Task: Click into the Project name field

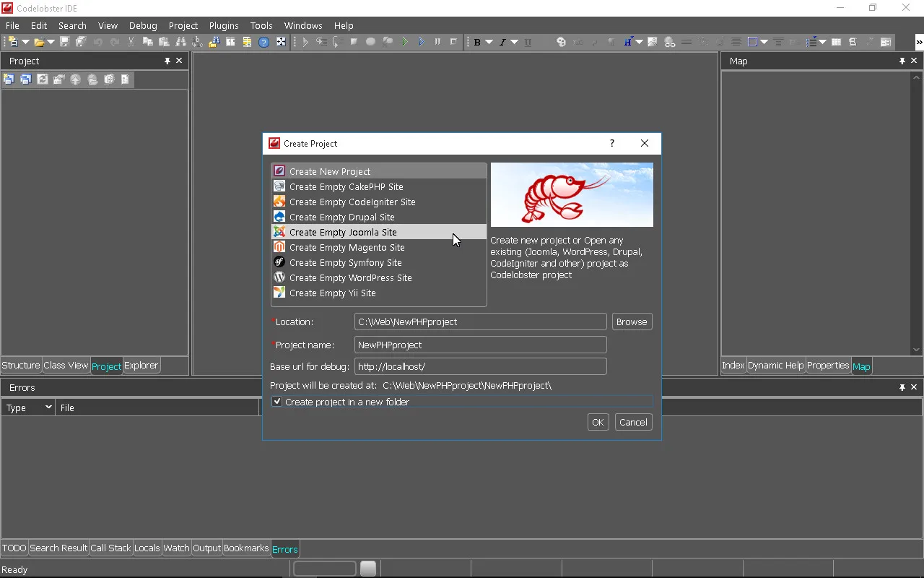Action: pyautogui.click(x=480, y=345)
